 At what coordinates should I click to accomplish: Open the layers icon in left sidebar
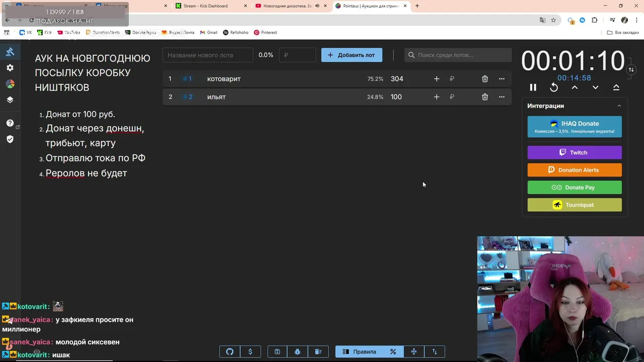click(10, 100)
